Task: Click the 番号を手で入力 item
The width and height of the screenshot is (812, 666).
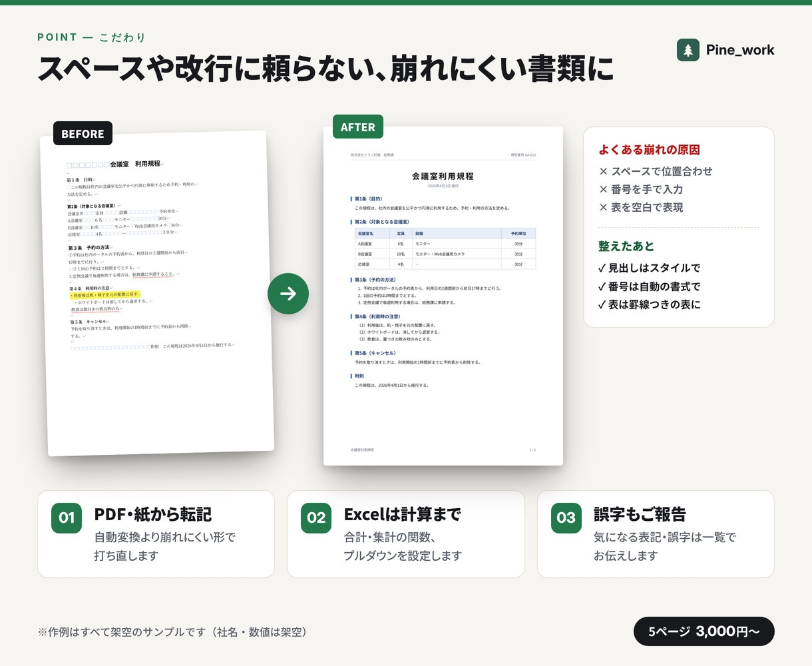Action: click(641, 189)
